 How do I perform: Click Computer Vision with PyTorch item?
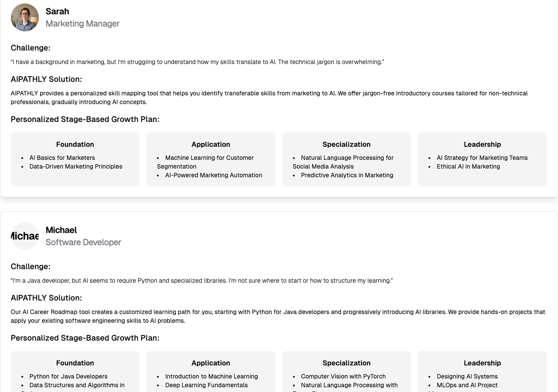click(343, 376)
